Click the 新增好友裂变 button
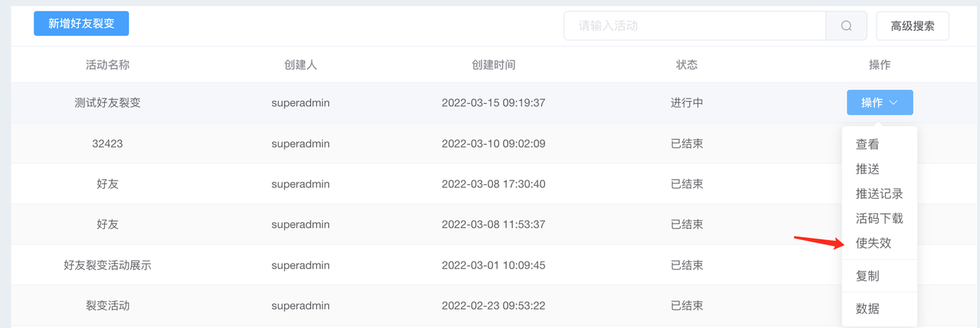 (81, 23)
